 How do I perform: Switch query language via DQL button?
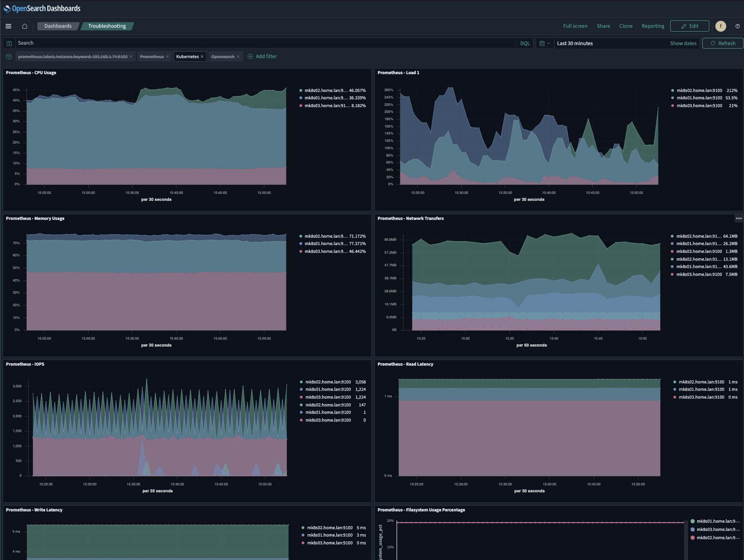(x=525, y=43)
